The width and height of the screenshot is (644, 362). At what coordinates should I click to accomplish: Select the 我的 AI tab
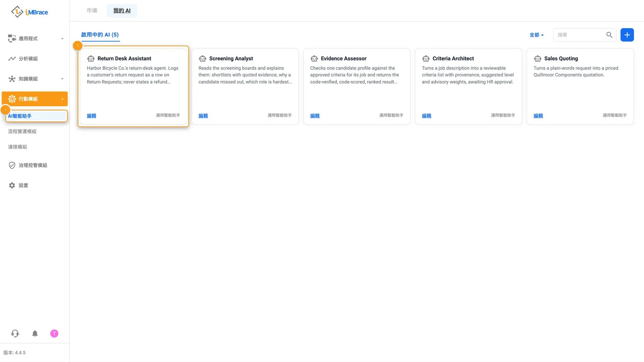(x=122, y=10)
